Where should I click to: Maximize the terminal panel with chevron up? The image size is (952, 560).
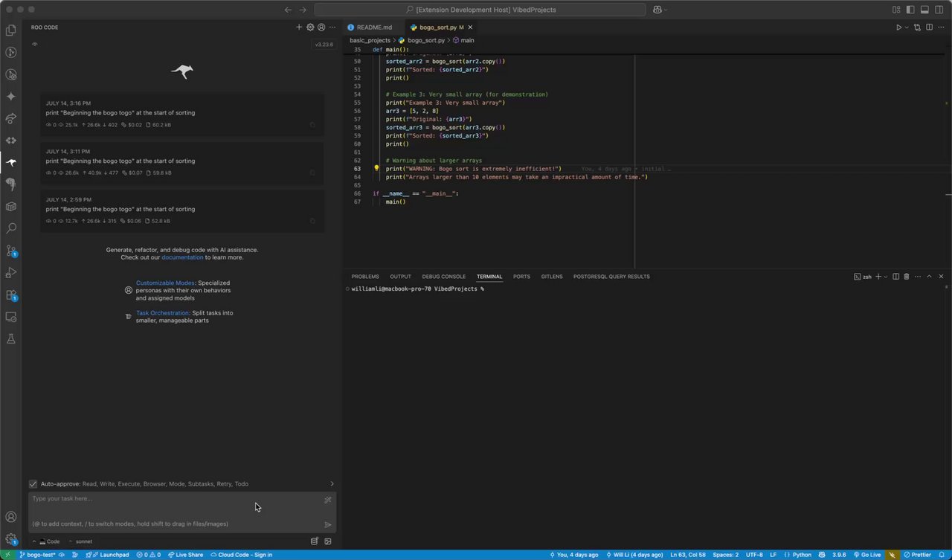pyautogui.click(x=929, y=277)
